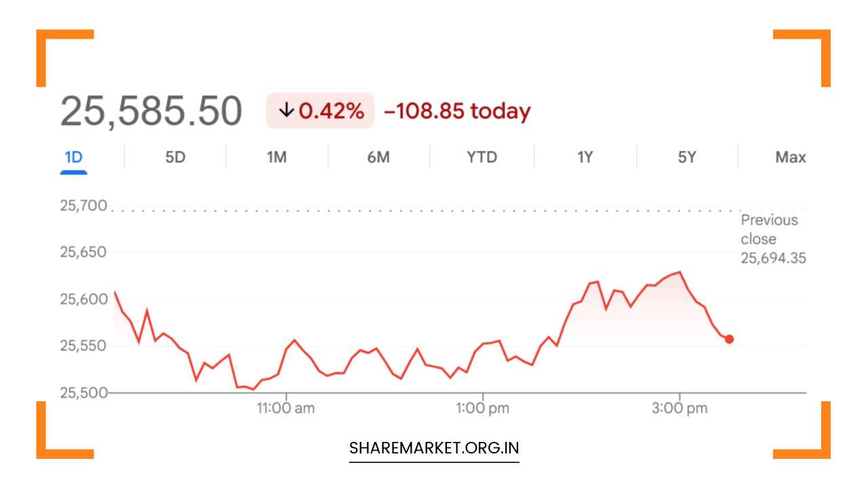The height and width of the screenshot is (488, 868).
Task: Click the 25,700 y-axis label
Action: pos(83,205)
